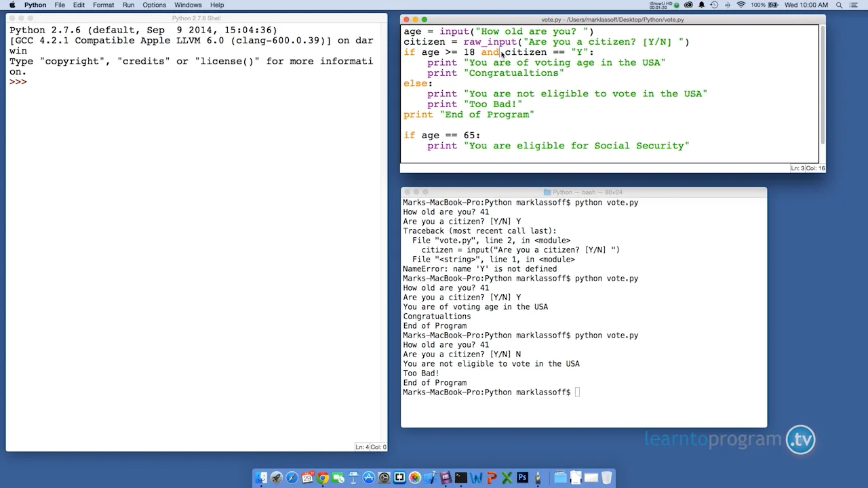Click the 'Too Bad!' print line in editor

(x=475, y=104)
